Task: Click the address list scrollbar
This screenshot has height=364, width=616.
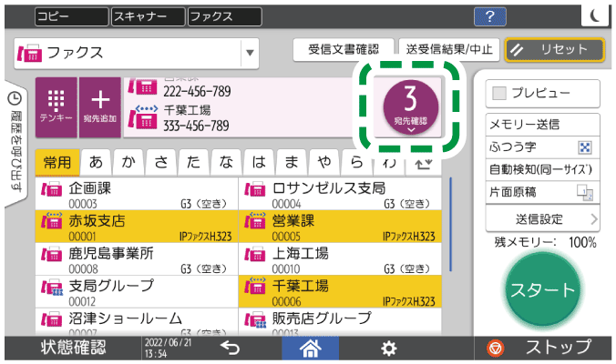Action: coord(450,225)
